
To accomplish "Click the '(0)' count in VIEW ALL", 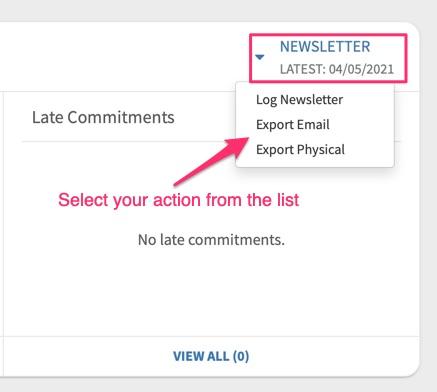I will [241, 356].
